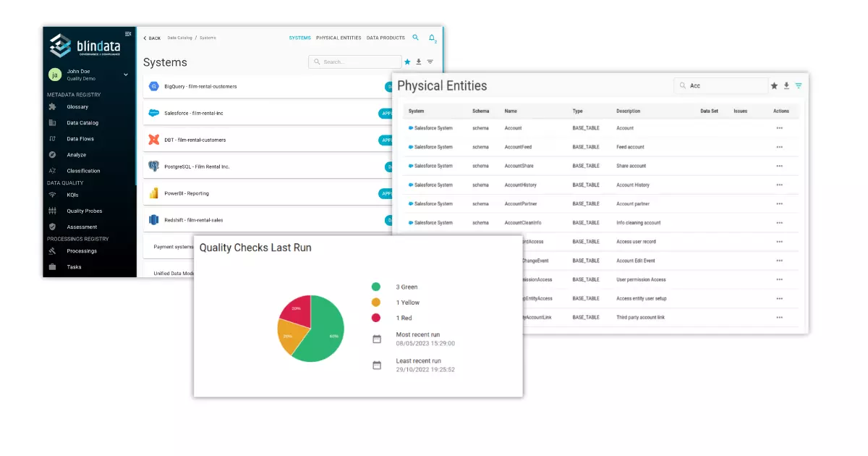The width and height of the screenshot is (868, 456).
Task: Click the red legend swatch for 1 Red
Action: [376, 318]
